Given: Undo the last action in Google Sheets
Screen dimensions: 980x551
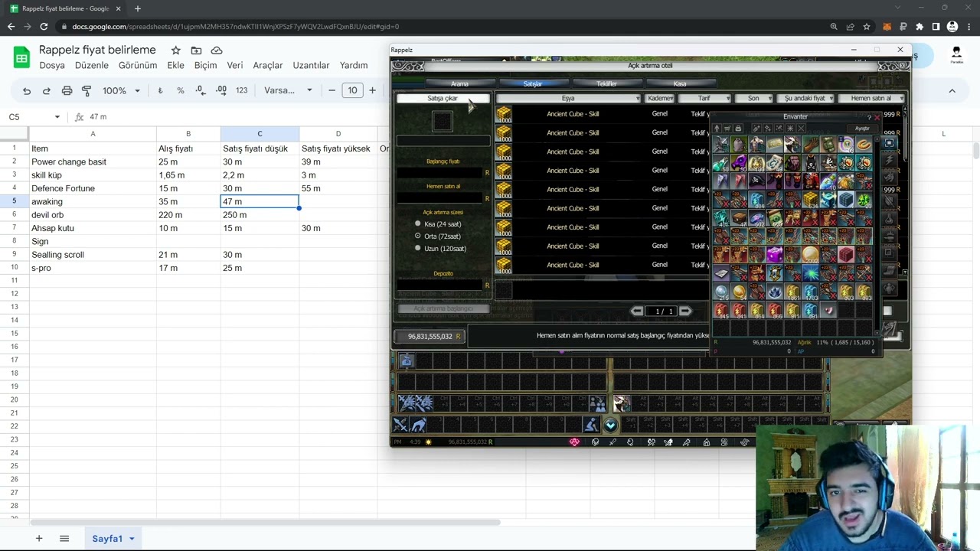Looking at the screenshot, I should [x=27, y=90].
